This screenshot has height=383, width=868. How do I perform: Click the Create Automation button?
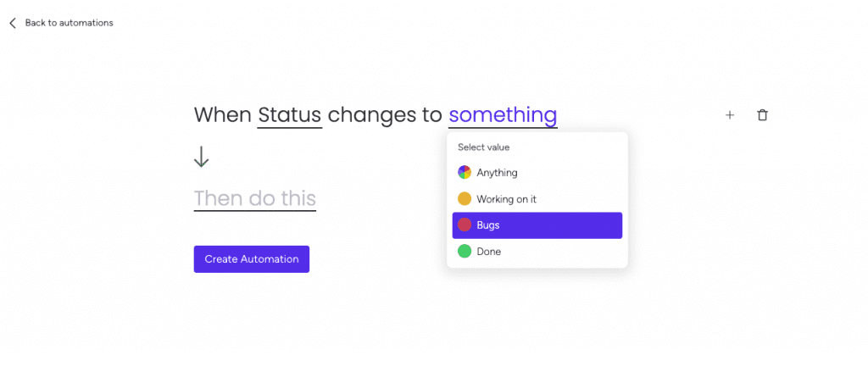tap(251, 259)
